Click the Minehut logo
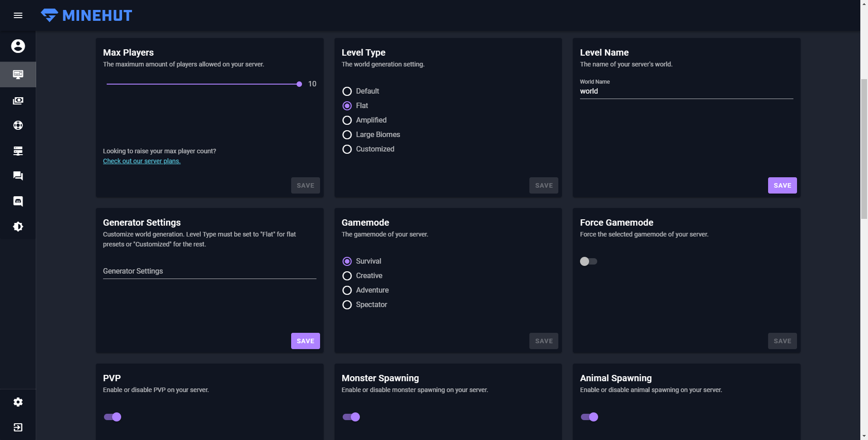The width and height of the screenshot is (868, 440). click(86, 15)
